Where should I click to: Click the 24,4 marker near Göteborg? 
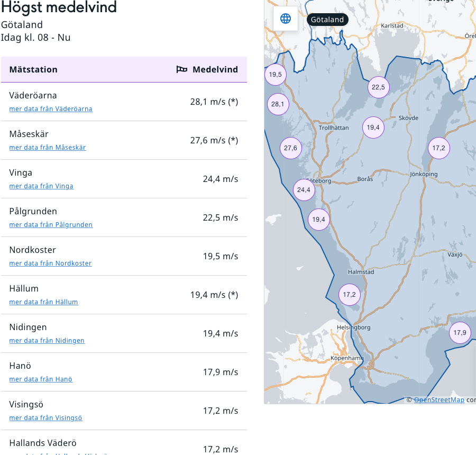(x=304, y=190)
